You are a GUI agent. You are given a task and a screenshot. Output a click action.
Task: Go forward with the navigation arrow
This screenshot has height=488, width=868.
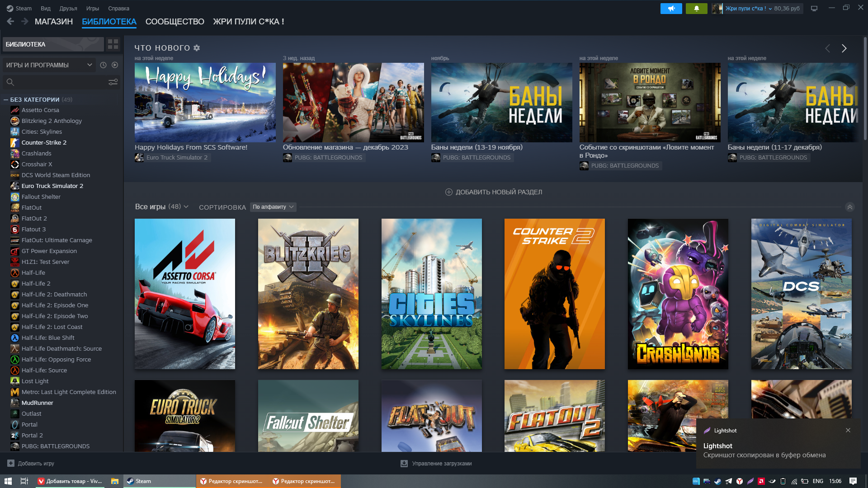tap(24, 21)
